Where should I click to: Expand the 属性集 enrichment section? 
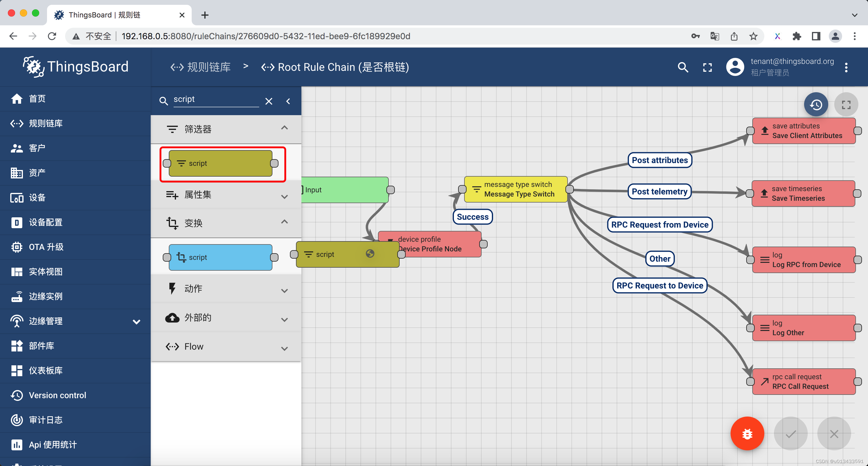pos(226,195)
